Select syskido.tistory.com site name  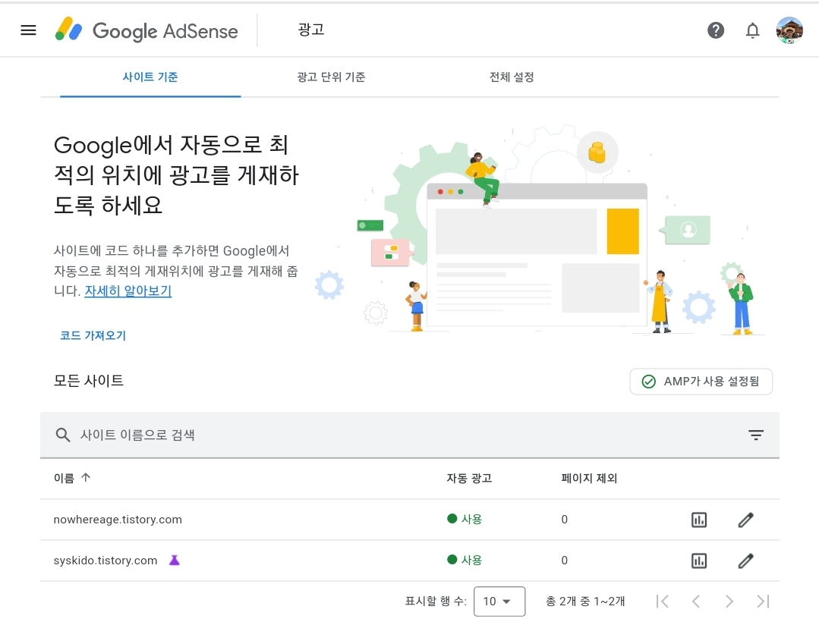pos(105,561)
